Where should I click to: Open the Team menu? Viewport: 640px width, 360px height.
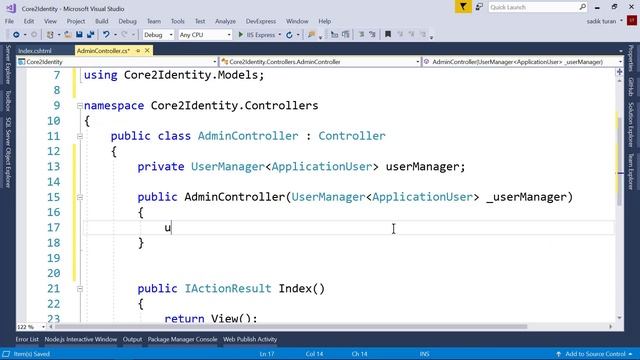(154, 21)
